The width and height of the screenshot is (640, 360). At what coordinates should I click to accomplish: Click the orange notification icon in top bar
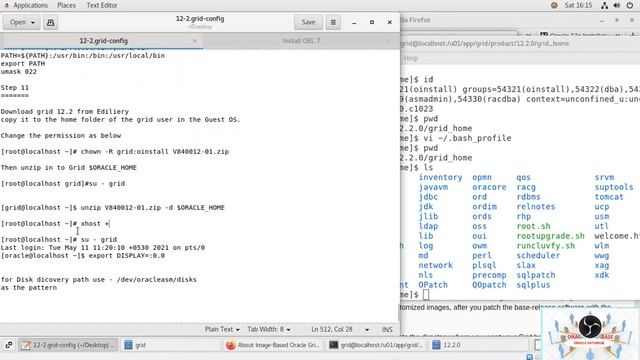[554, 5]
